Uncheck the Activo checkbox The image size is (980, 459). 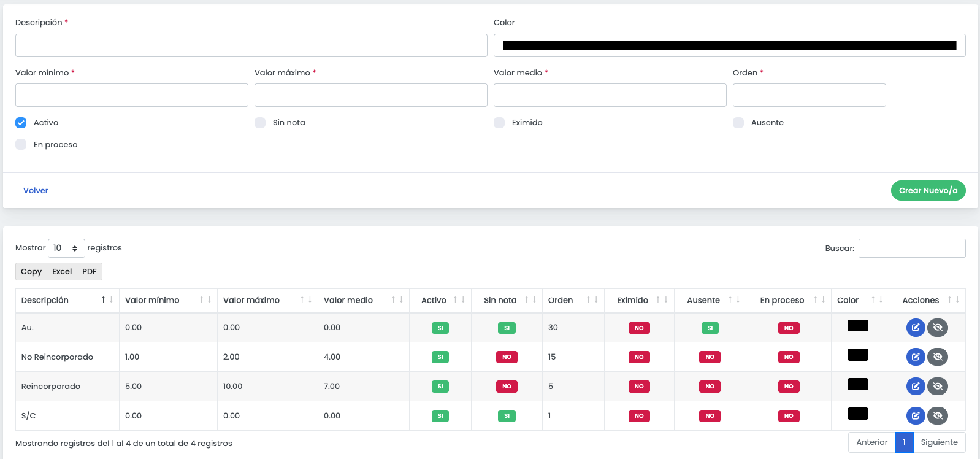coord(21,123)
